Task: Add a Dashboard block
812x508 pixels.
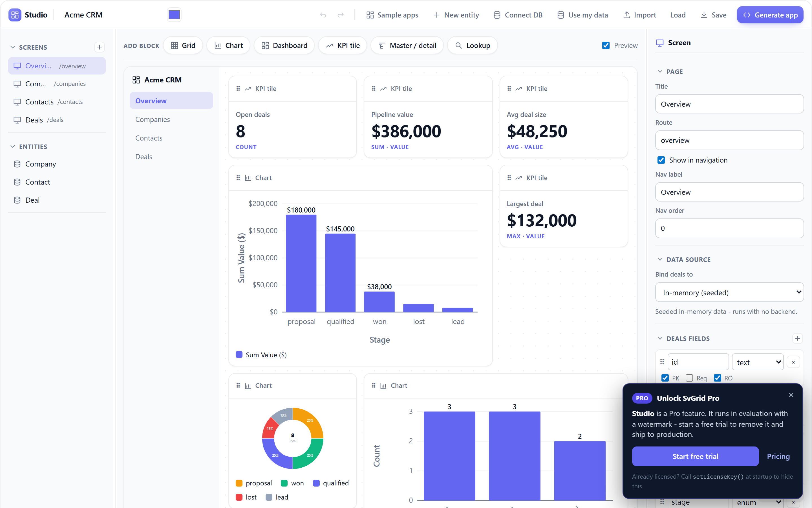Action: point(284,45)
